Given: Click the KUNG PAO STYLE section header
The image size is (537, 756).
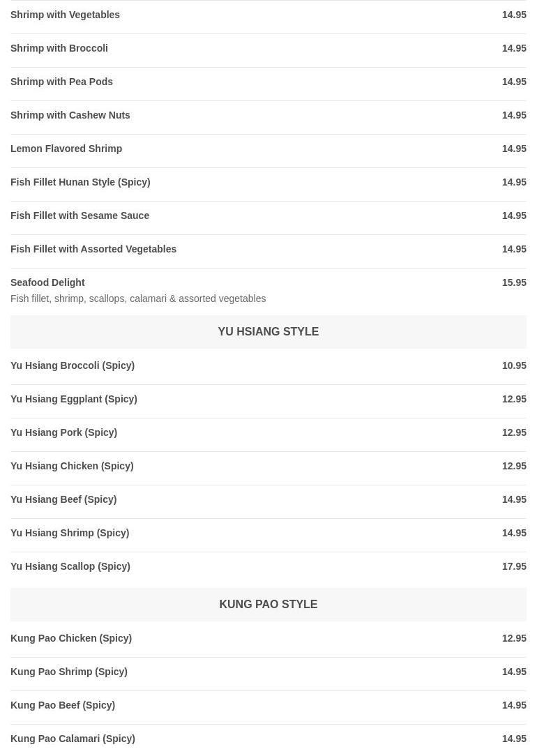Looking at the screenshot, I should 268,605.
